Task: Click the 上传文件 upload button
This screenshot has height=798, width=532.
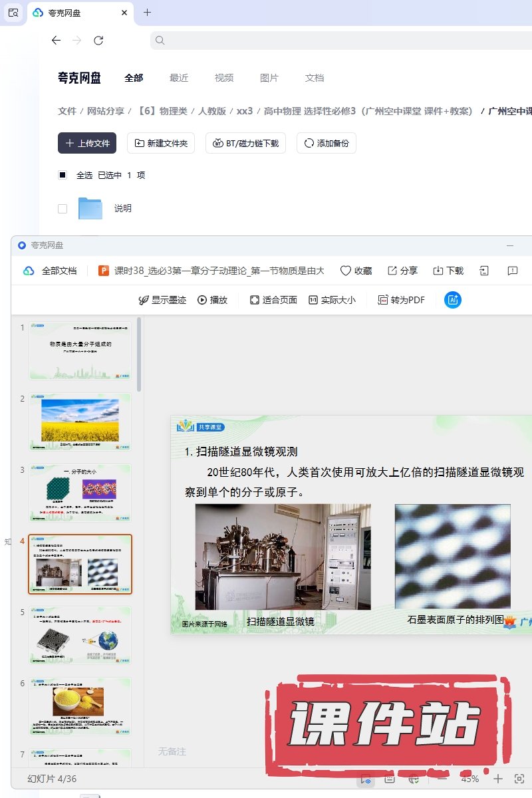Action: pos(87,143)
